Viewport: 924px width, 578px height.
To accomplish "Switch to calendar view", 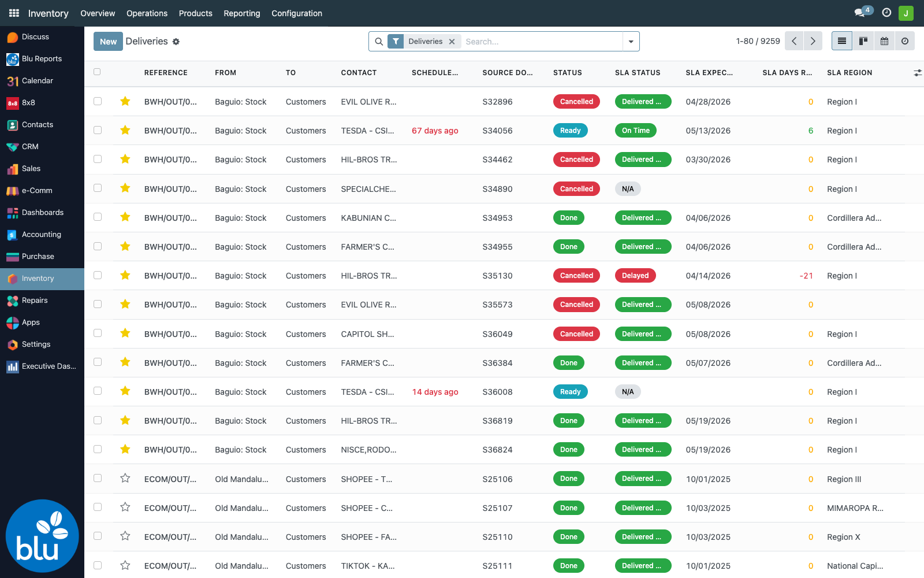I will coord(884,41).
